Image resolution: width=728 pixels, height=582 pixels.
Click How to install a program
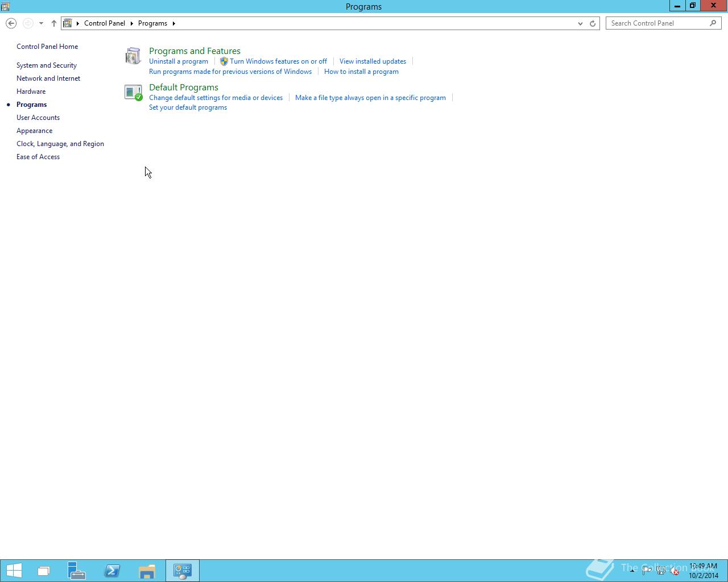[361, 72]
